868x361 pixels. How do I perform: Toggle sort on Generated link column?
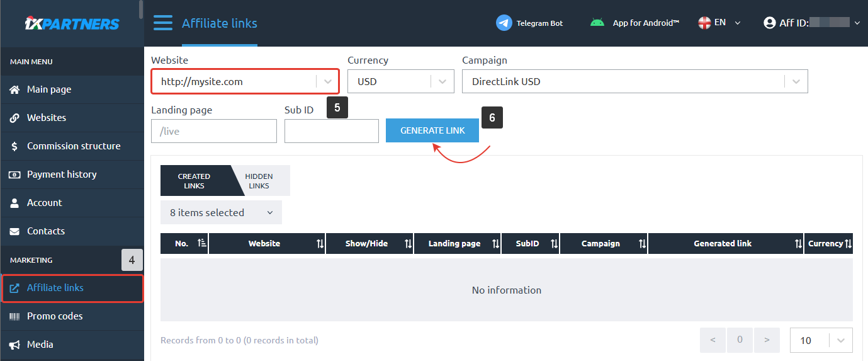pyautogui.click(x=798, y=244)
